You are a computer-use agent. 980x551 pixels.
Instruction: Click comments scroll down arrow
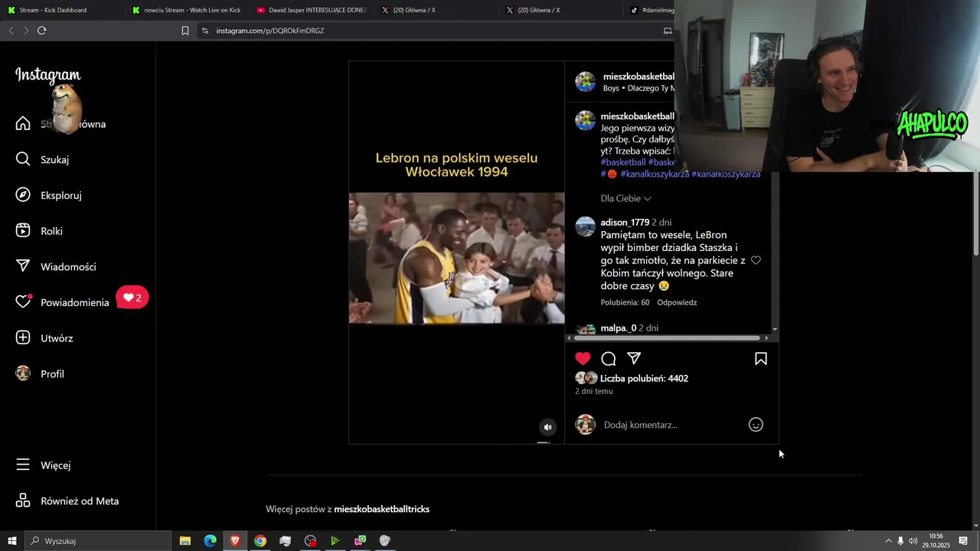click(775, 329)
